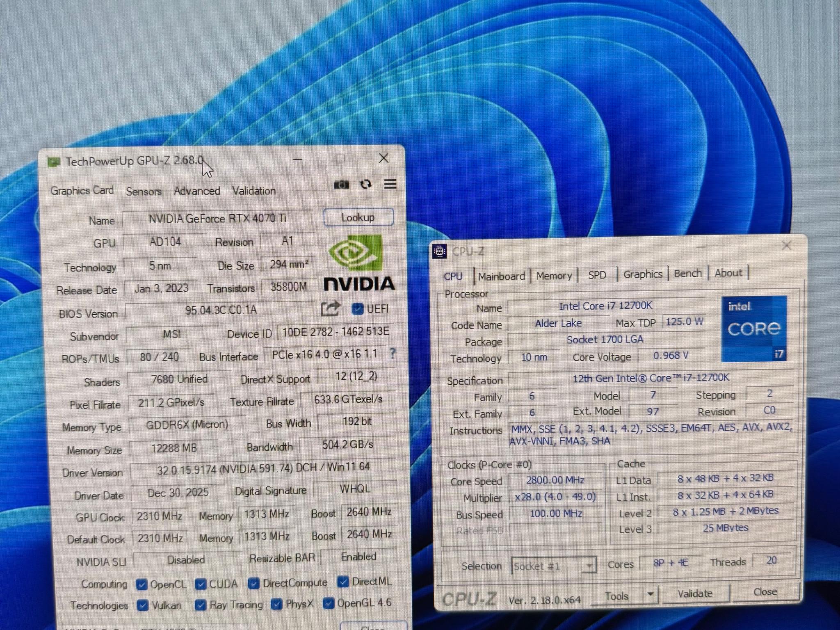Click the Memory Size 12288 MB value
This screenshot has height=630, width=840.
click(x=174, y=448)
